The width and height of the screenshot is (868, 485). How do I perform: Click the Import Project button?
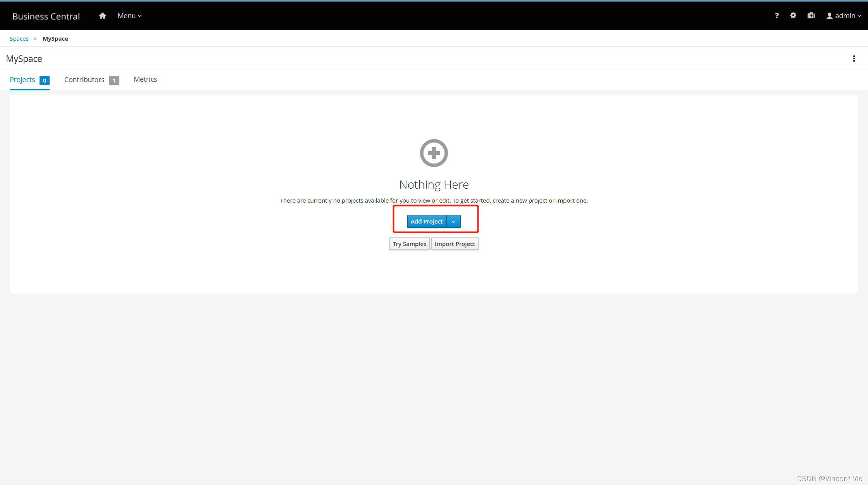[455, 244]
